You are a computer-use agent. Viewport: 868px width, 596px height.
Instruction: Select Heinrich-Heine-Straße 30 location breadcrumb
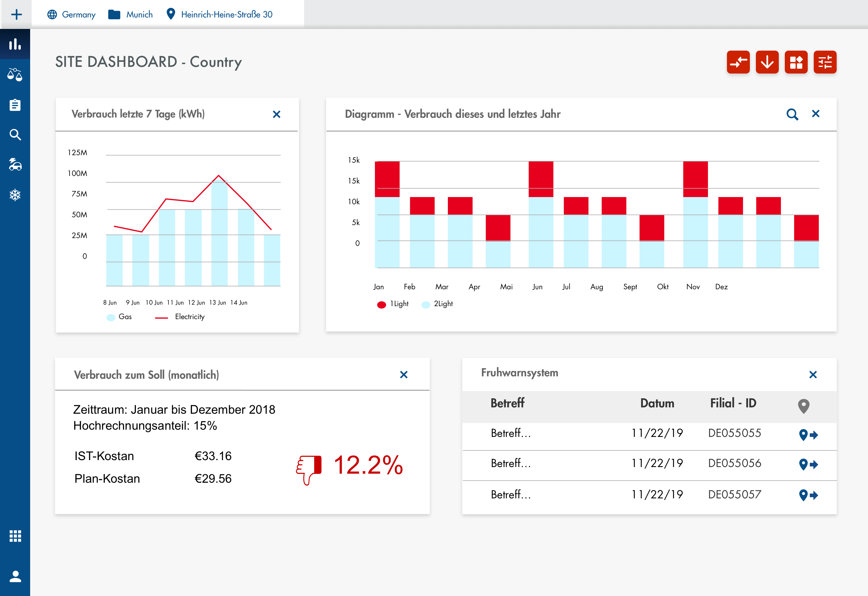click(x=219, y=14)
